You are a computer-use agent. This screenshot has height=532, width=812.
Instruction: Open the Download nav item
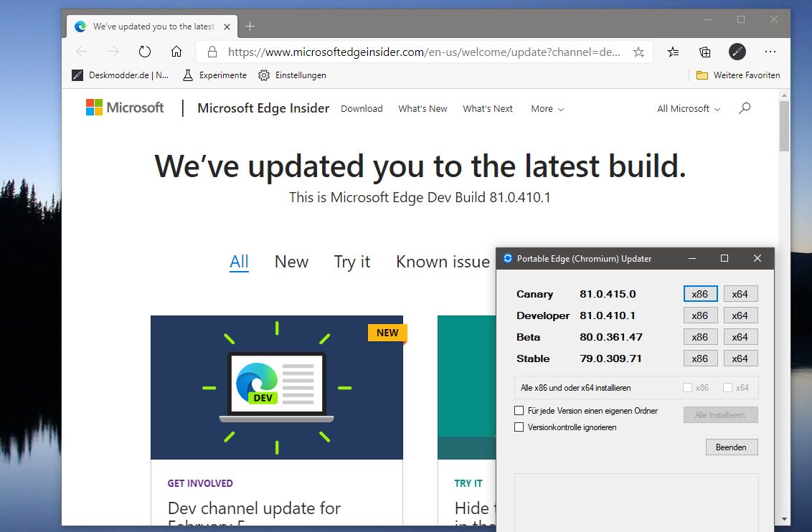(362, 109)
